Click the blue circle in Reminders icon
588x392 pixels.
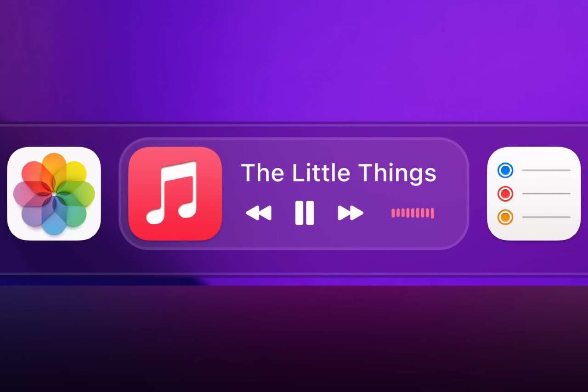point(505,170)
